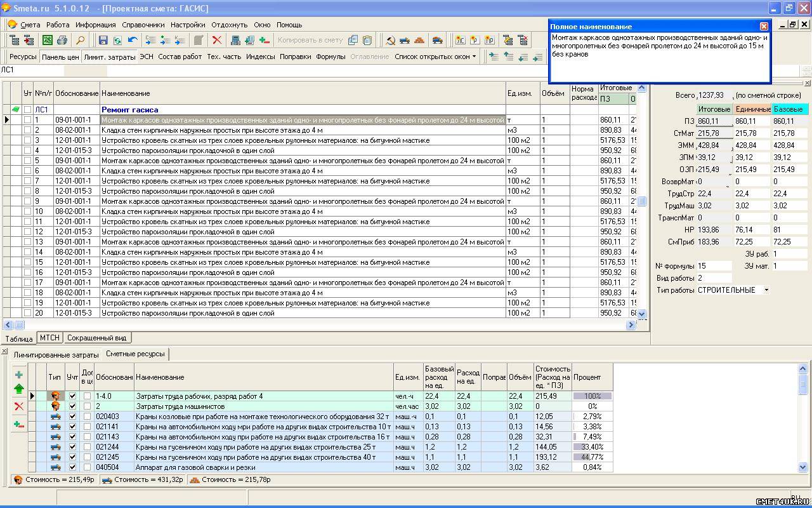Toggle the checkbox for estimate row 10
Image resolution: width=812 pixels, height=508 pixels.
27,211
